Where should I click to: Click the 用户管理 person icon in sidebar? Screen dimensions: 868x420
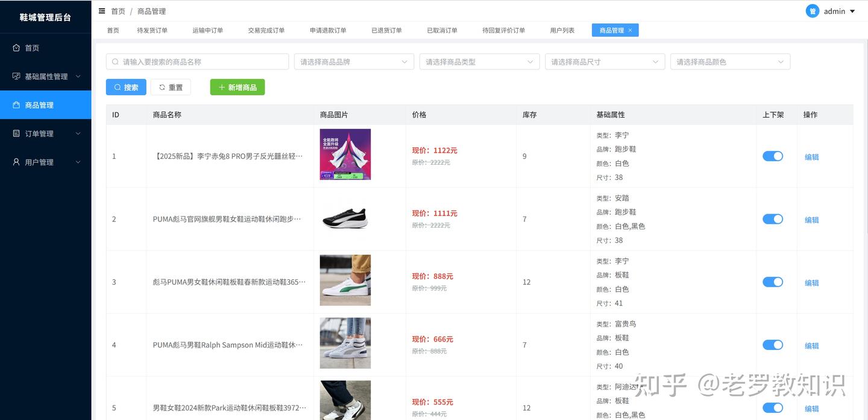16,162
